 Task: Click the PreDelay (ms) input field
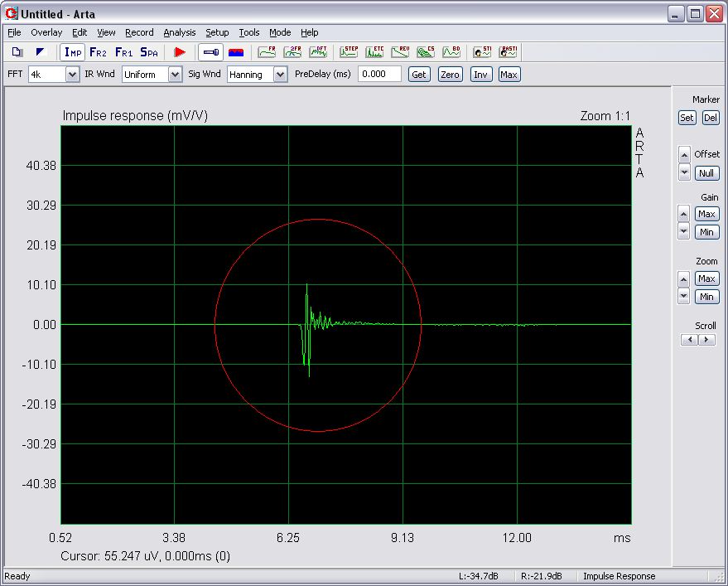pos(379,74)
